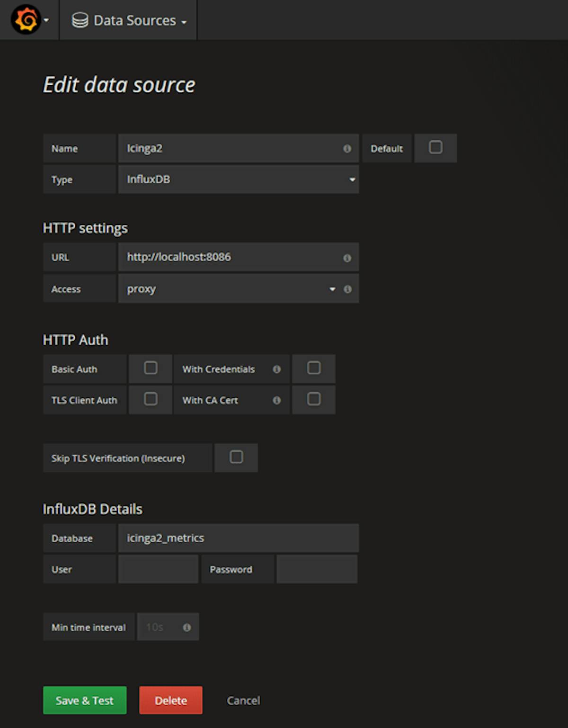The width and height of the screenshot is (568, 728).
Task: Open the Grafana logo main menu
Action: click(x=29, y=20)
